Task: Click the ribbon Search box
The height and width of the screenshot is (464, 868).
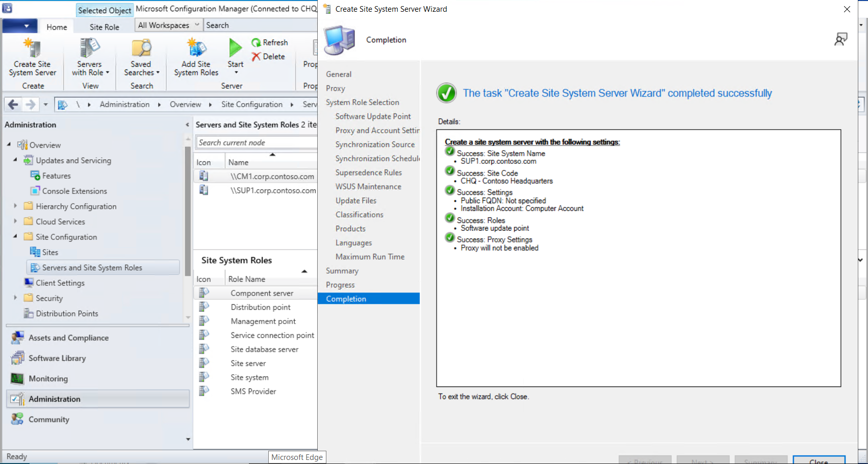Action: point(261,25)
